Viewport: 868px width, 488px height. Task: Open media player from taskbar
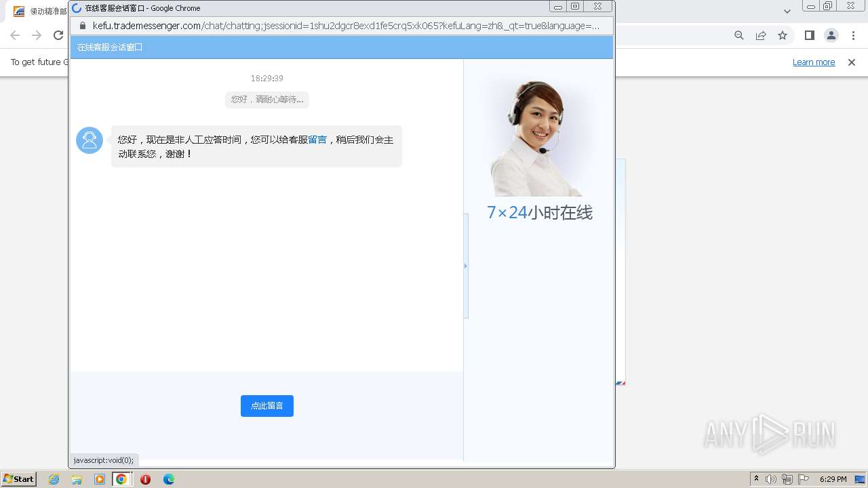tap(100, 479)
